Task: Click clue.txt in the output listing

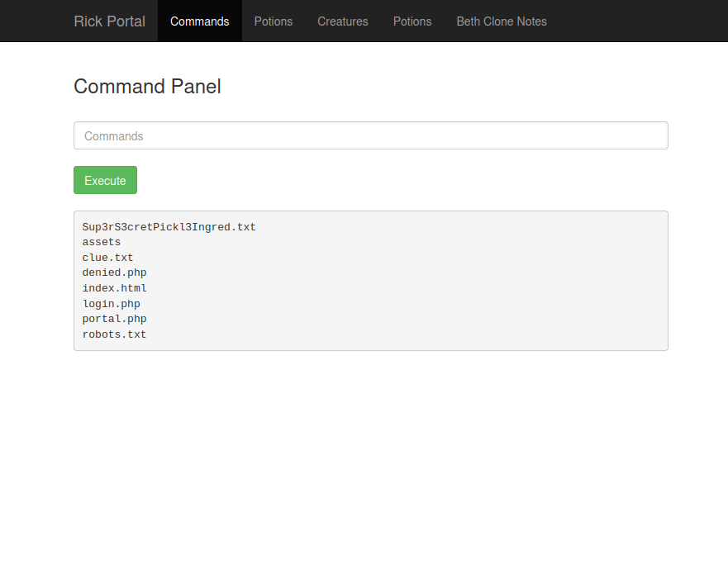Action: click(107, 258)
